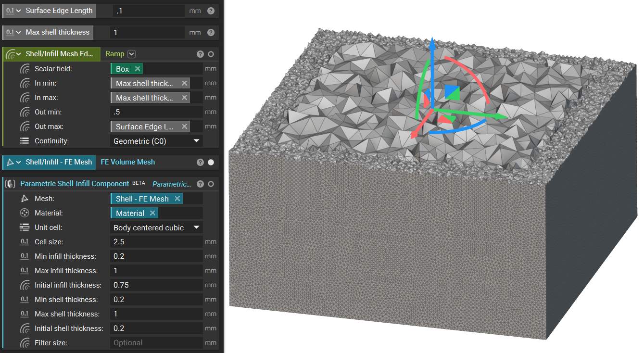Viewport: 644px width, 353px height.
Task: Open the Unit cell dropdown
Action: (196, 227)
